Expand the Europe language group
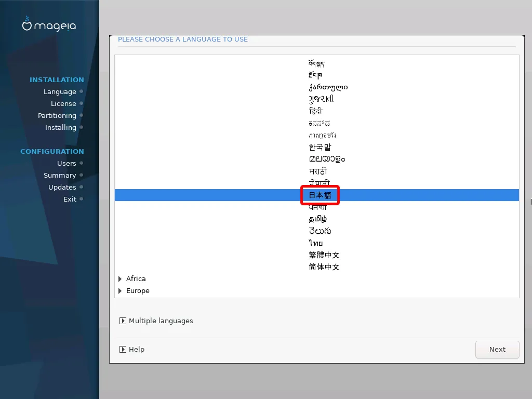The height and width of the screenshot is (399, 532). (120, 291)
